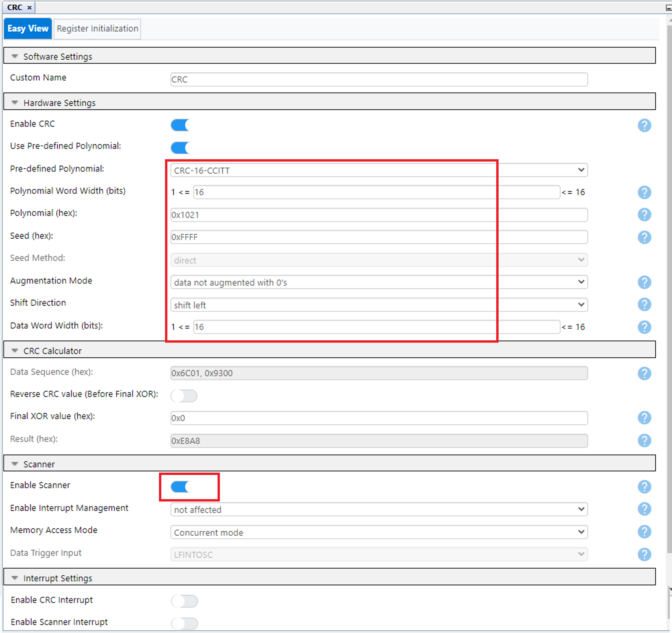The height and width of the screenshot is (633, 672).
Task: Open help for Shift Direction
Action: (644, 304)
